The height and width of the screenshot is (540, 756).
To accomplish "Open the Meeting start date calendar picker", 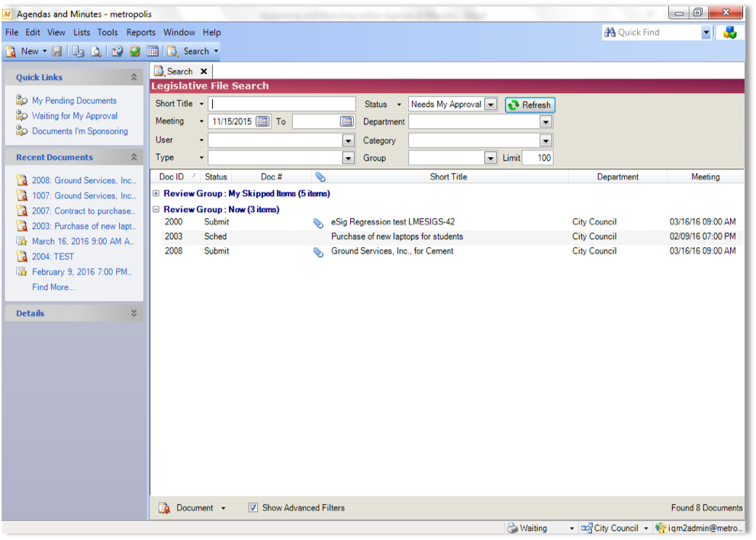I will click(x=262, y=121).
